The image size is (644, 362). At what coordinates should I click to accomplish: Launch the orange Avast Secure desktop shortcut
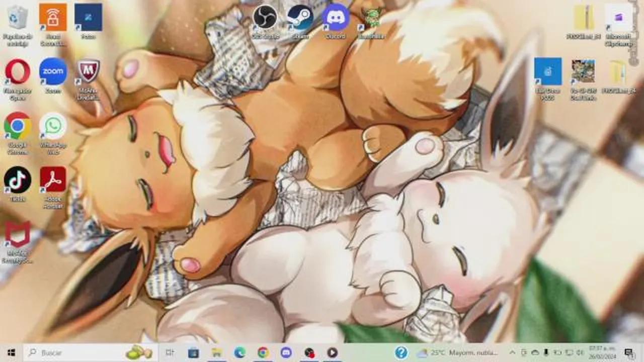(53, 25)
